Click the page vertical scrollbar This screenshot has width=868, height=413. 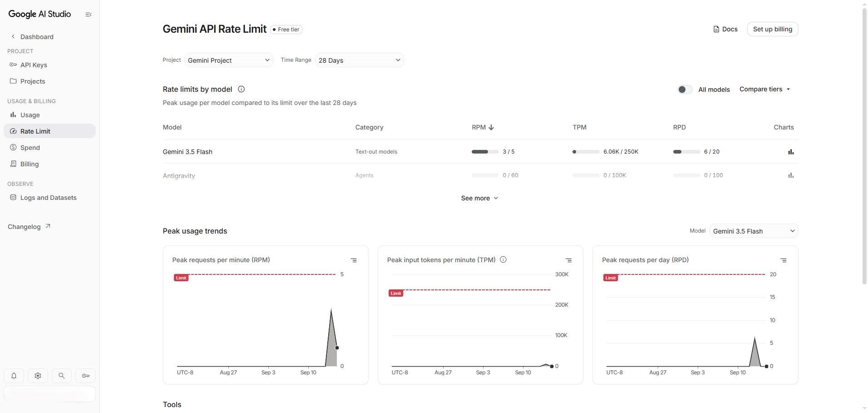tap(864, 145)
